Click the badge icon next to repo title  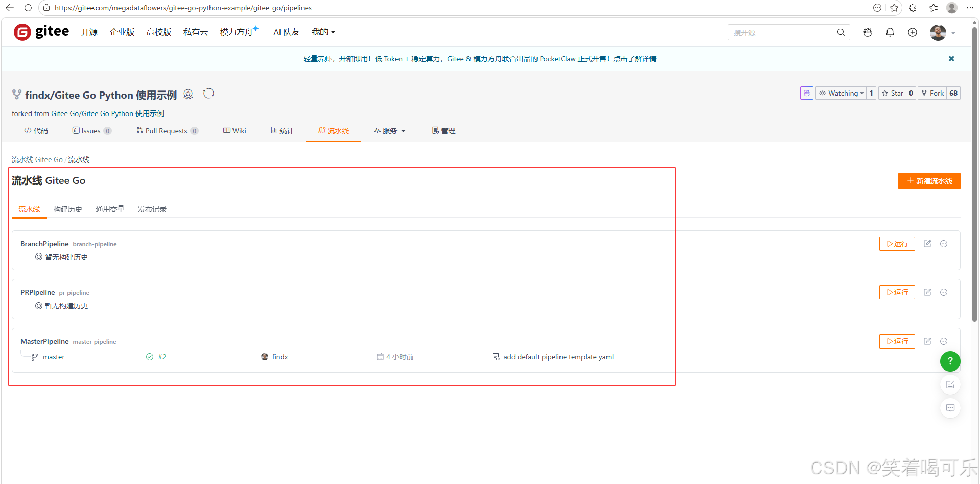tap(188, 94)
